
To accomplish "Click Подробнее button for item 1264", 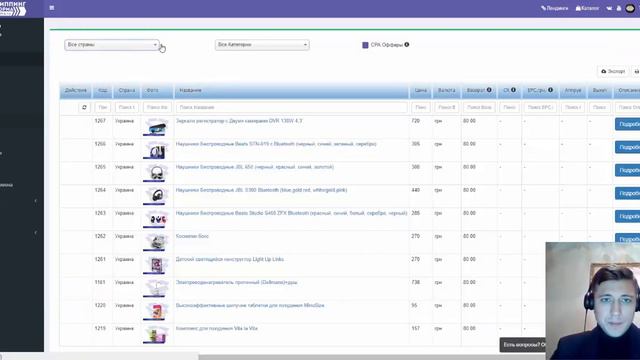I will pos(628,193).
